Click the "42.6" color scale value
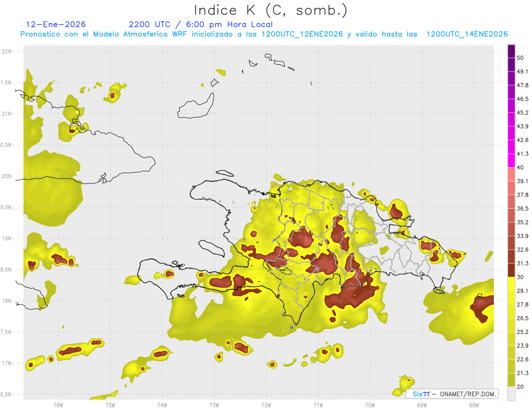 coord(523,140)
